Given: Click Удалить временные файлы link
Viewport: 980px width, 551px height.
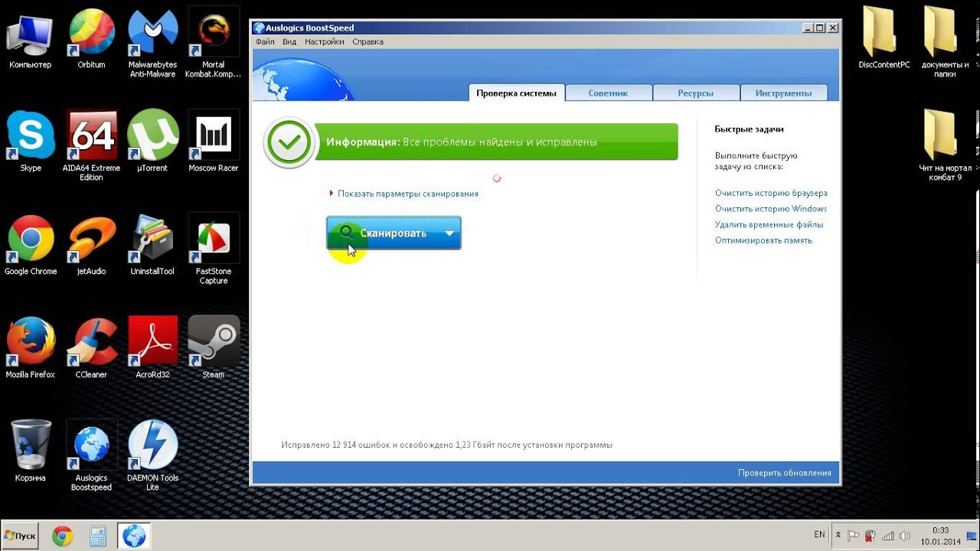Looking at the screenshot, I should (769, 225).
